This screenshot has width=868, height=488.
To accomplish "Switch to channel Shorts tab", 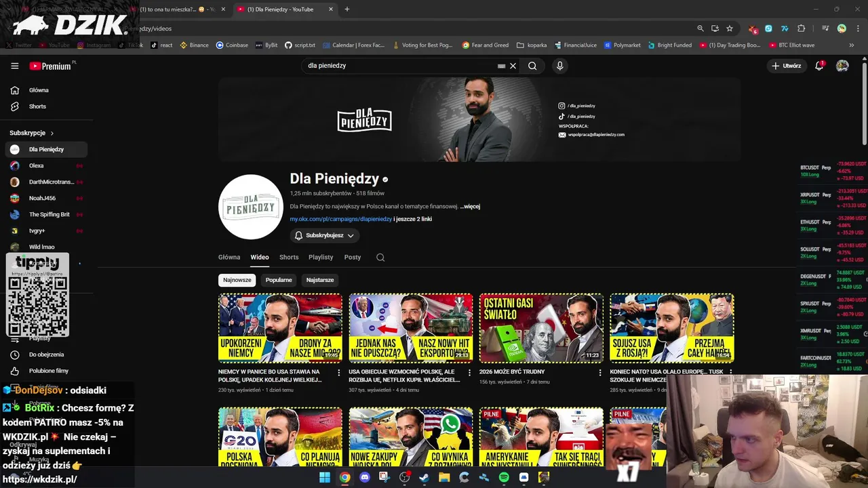I will pos(289,258).
